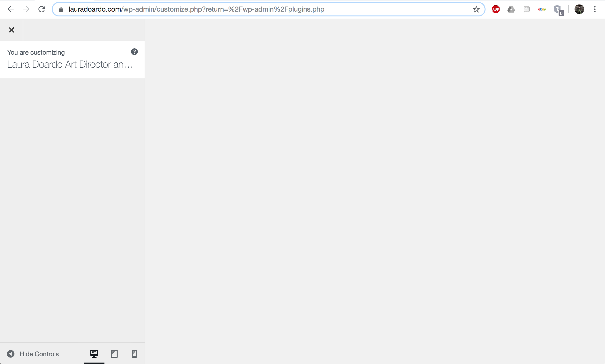Go forward to next page
The height and width of the screenshot is (364, 605).
coord(26,9)
